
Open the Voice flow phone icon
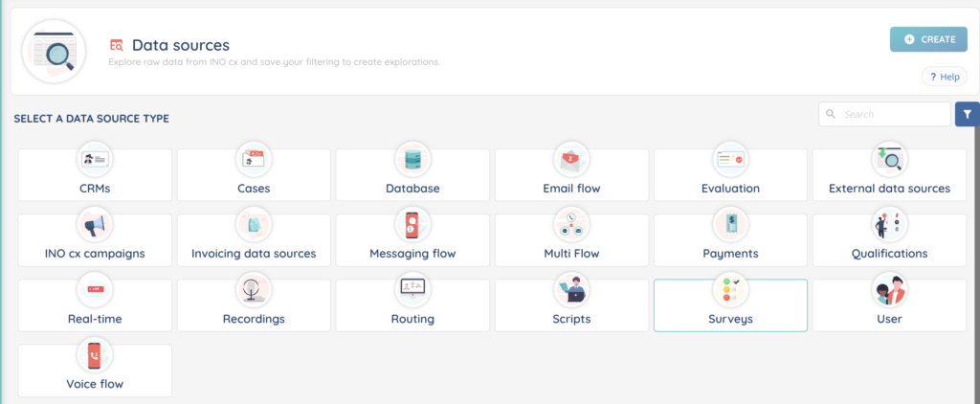95,355
